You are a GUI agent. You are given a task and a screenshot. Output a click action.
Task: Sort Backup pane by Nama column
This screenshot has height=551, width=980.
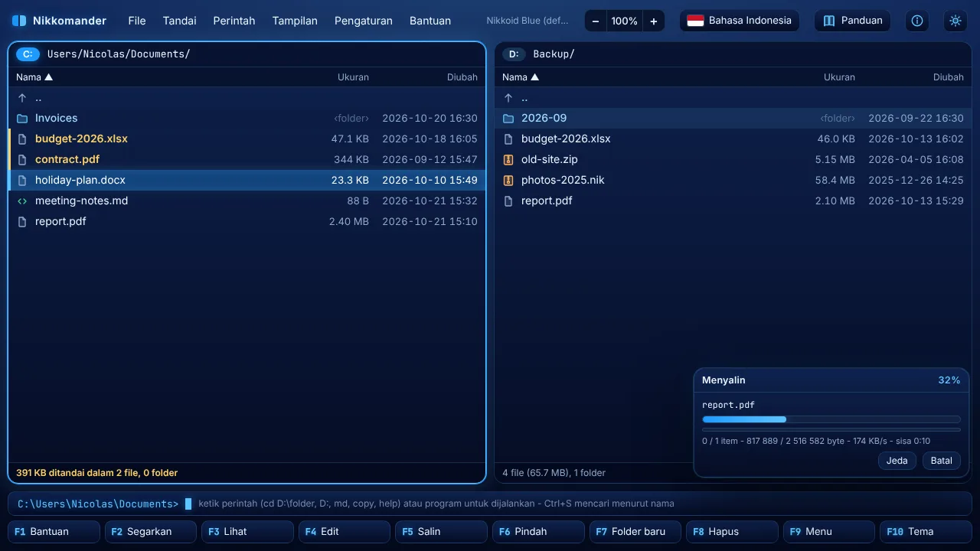(x=521, y=77)
